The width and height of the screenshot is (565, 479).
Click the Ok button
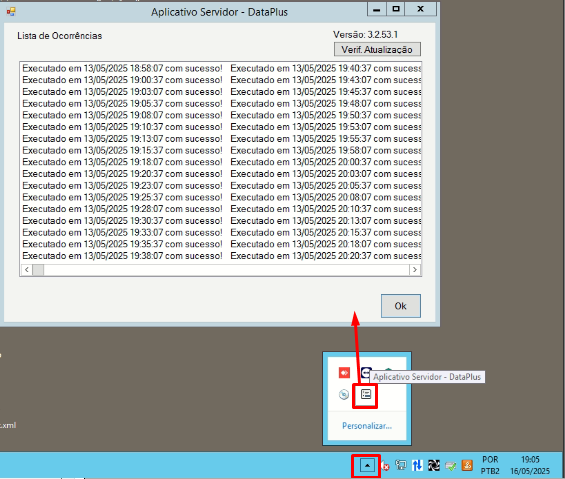tap(401, 306)
